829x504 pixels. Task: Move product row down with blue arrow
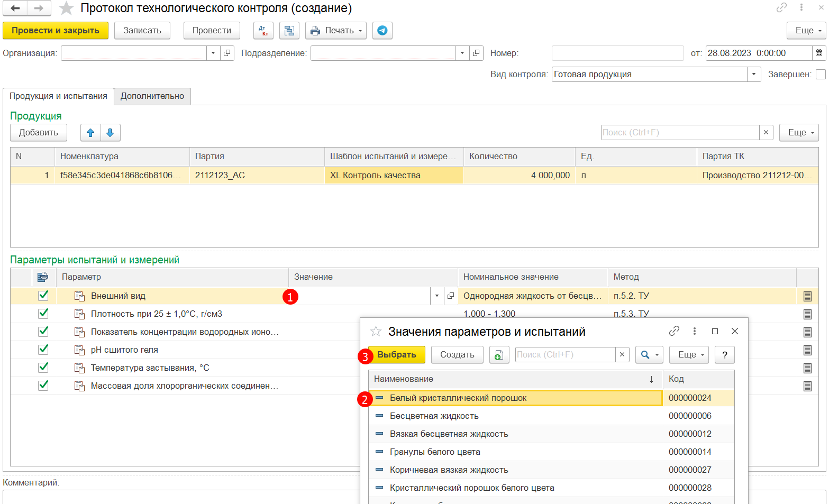pyautogui.click(x=110, y=133)
